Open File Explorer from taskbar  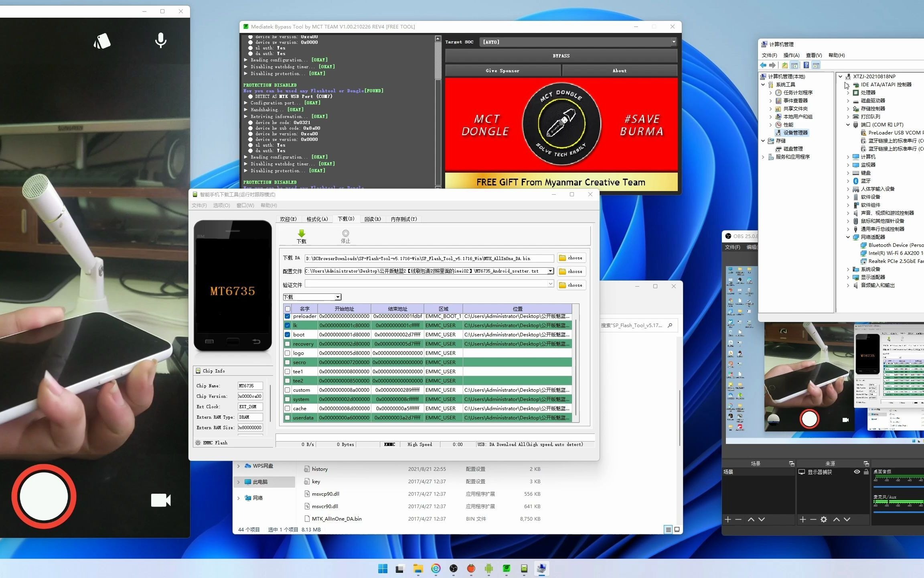click(418, 568)
